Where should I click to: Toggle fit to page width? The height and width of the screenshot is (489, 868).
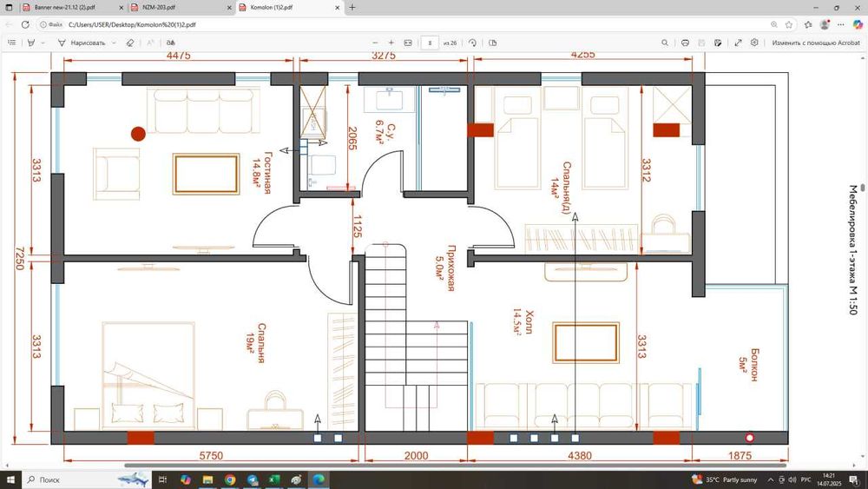coord(408,42)
